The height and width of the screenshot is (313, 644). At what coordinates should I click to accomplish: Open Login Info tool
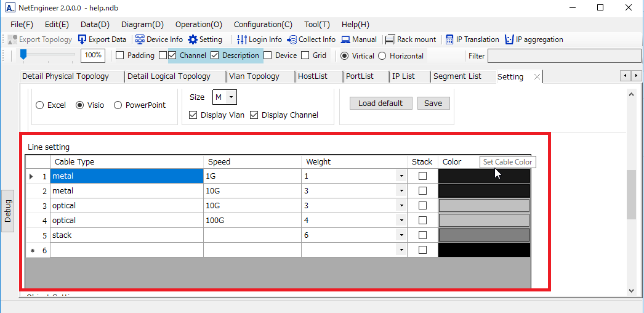[242, 39]
